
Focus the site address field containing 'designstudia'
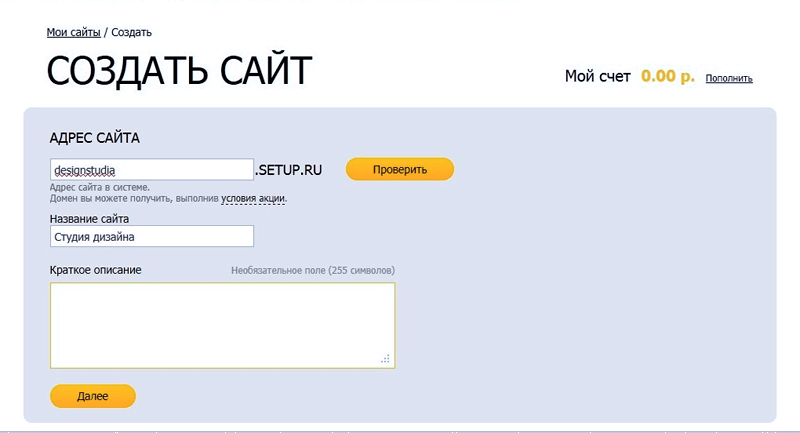(150, 170)
